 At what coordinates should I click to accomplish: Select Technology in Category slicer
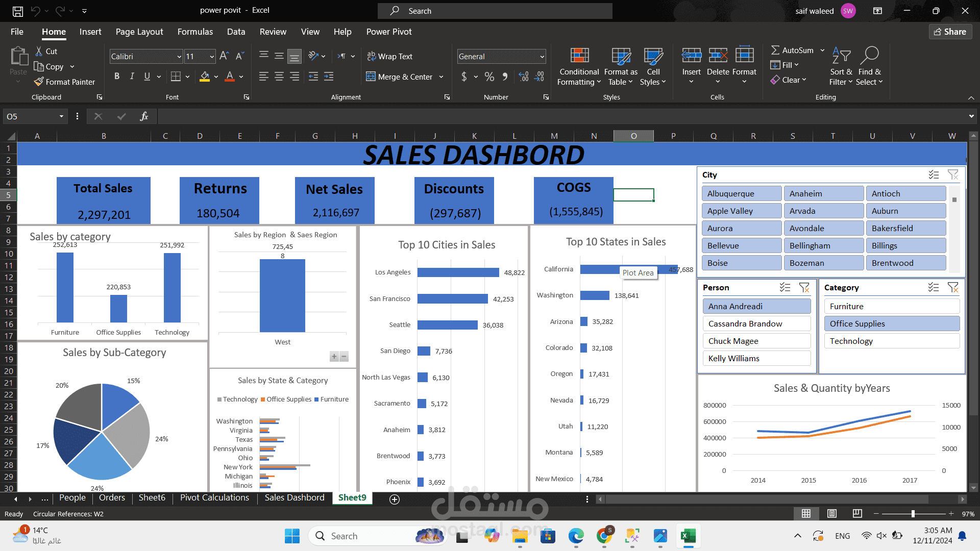click(892, 341)
